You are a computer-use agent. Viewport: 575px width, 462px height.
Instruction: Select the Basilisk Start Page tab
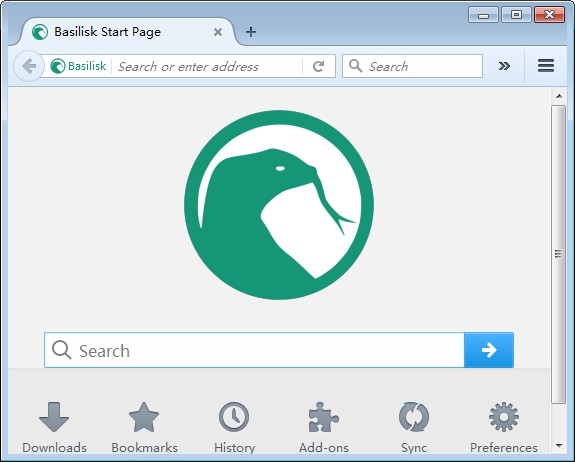107,32
